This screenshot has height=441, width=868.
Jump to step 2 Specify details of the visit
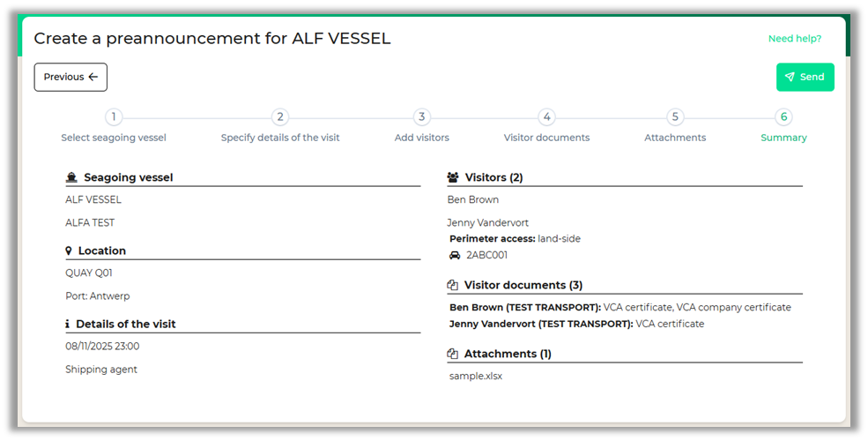(x=280, y=117)
